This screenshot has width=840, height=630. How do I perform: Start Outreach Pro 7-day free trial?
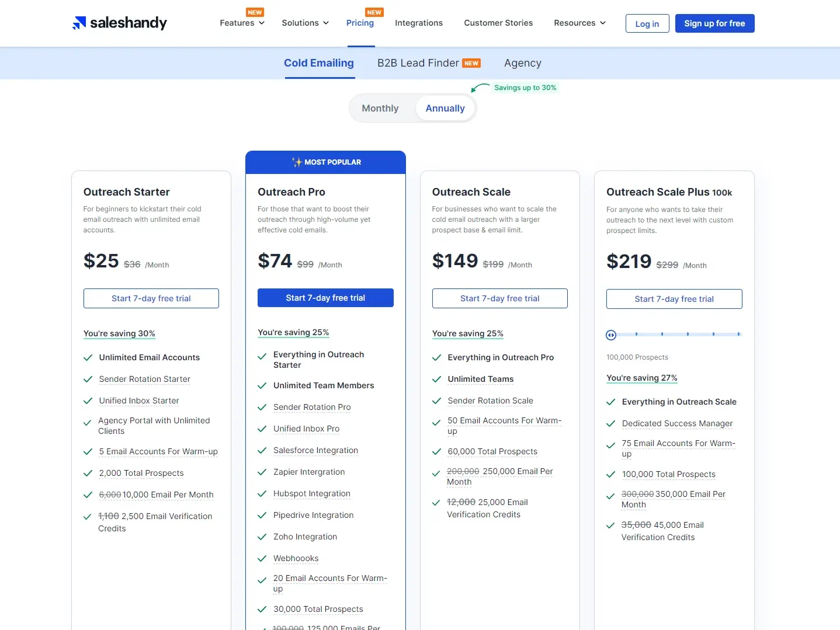click(325, 298)
